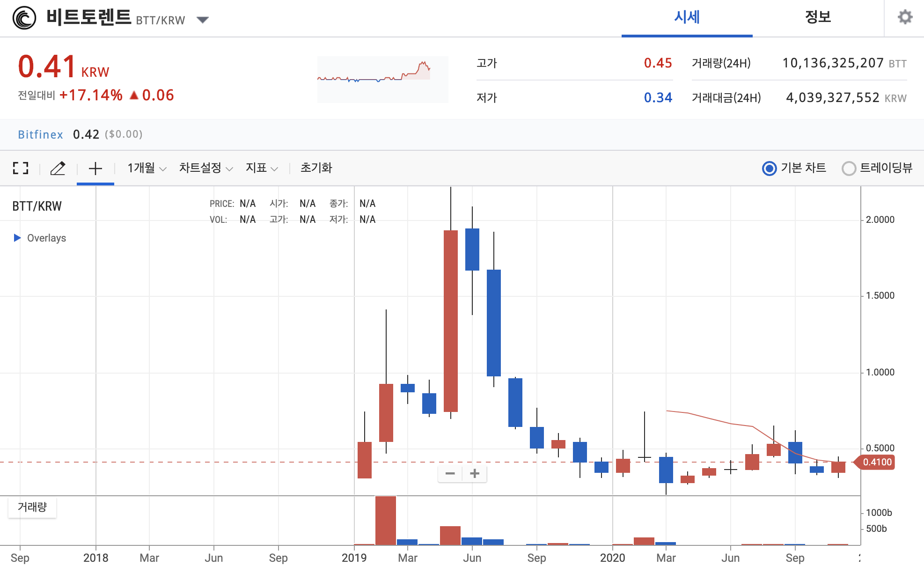
Task: Expand the Overlays disclosure triangle
Action: pos(17,238)
